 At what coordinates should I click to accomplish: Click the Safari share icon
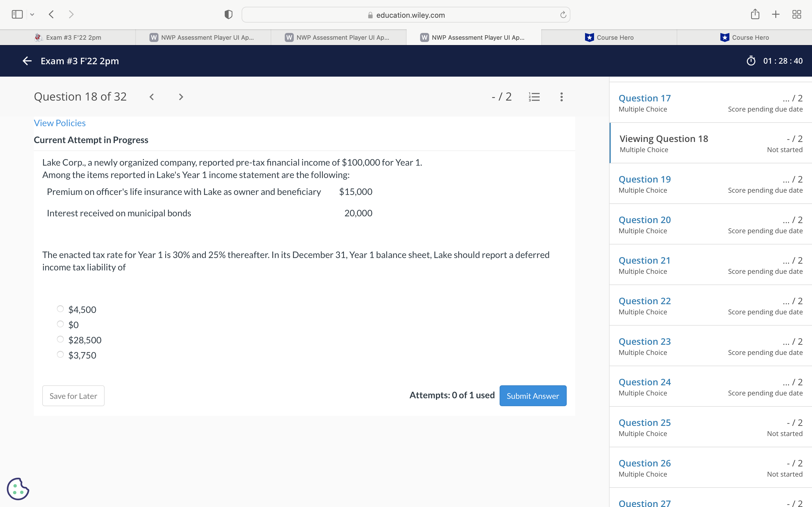point(755,14)
